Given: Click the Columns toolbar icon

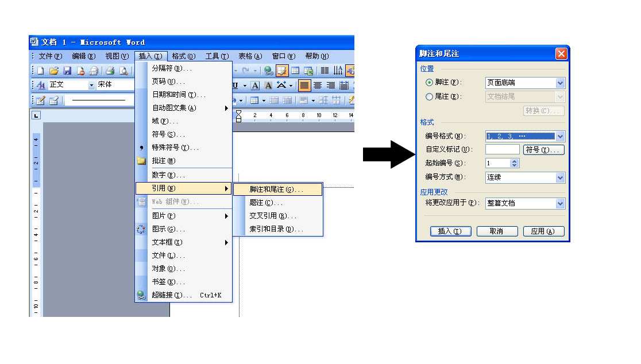Looking at the screenshot, I should pyautogui.click(x=325, y=71).
